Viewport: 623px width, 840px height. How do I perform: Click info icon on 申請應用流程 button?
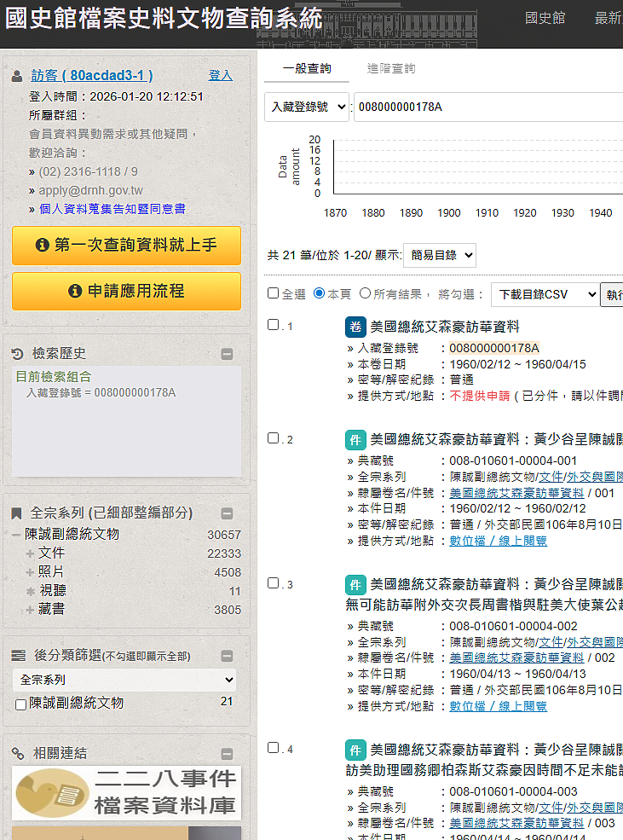pyautogui.click(x=75, y=291)
